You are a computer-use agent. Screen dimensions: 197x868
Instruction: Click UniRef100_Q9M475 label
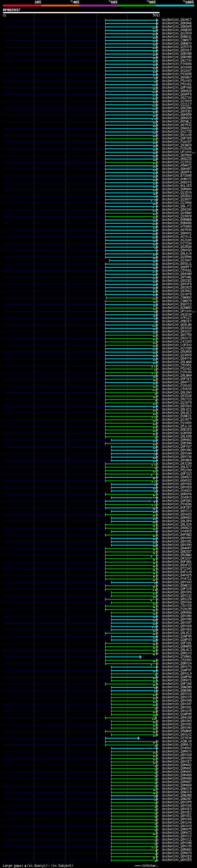click(x=177, y=829)
